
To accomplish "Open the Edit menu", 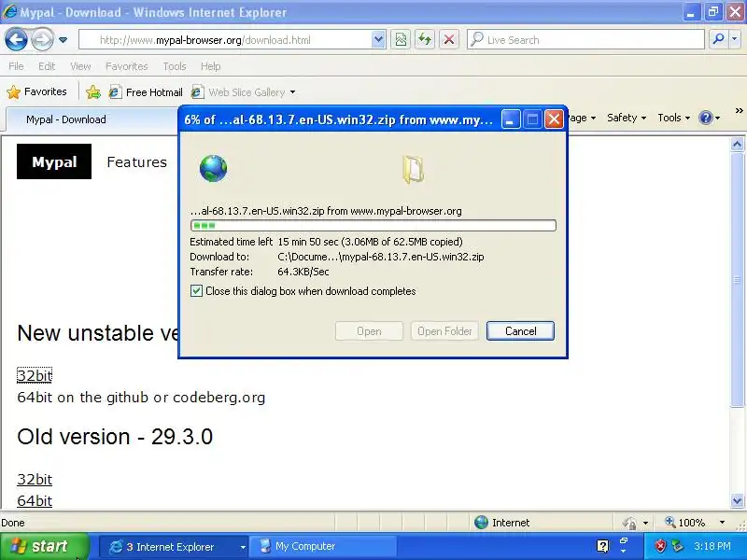I will click(x=47, y=66).
